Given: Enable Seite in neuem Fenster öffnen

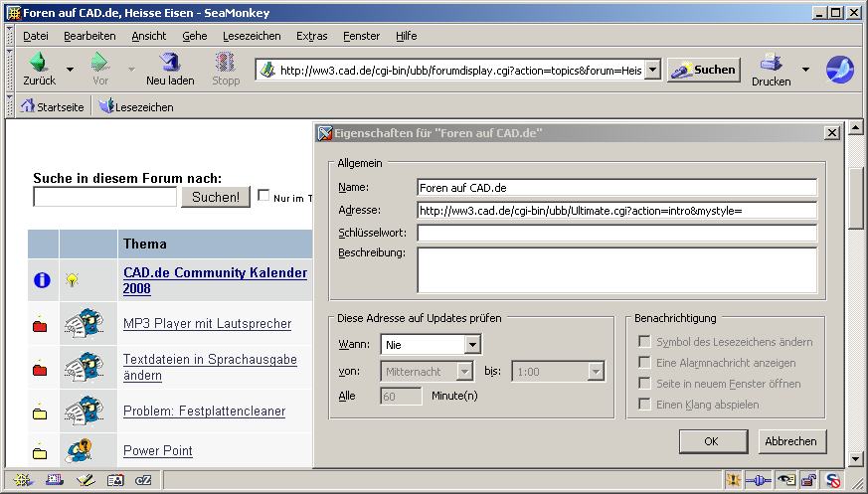Looking at the screenshot, I should click(644, 384).
